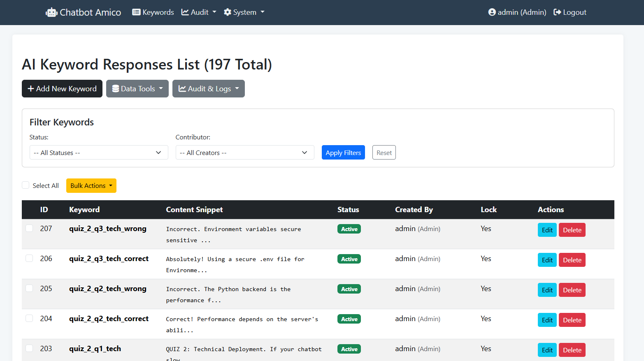Open the Chatbot Amico home link
Screen dimensions: 644x361
(x=83, y=12)
